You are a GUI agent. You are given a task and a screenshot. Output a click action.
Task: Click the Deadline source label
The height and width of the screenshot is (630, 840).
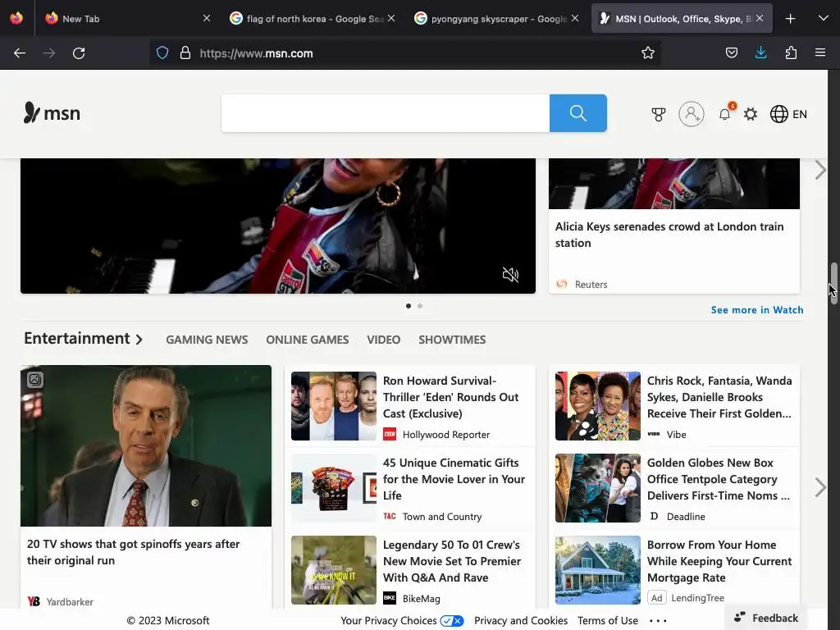(x=686, y=517)
